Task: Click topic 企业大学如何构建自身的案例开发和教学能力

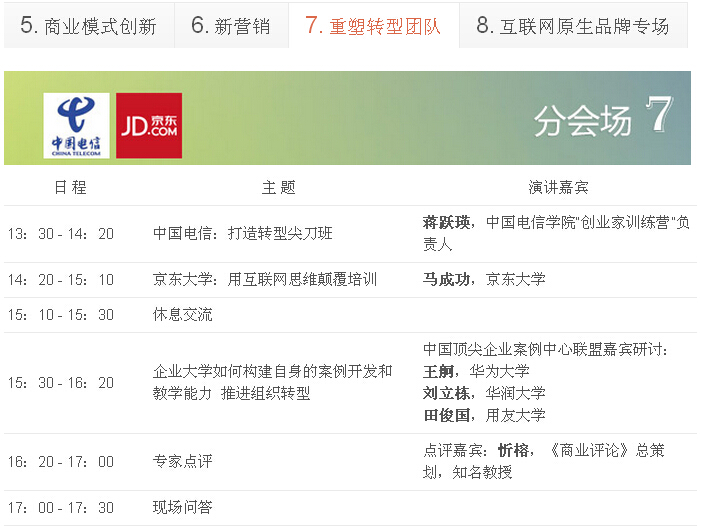Action: 272,382
